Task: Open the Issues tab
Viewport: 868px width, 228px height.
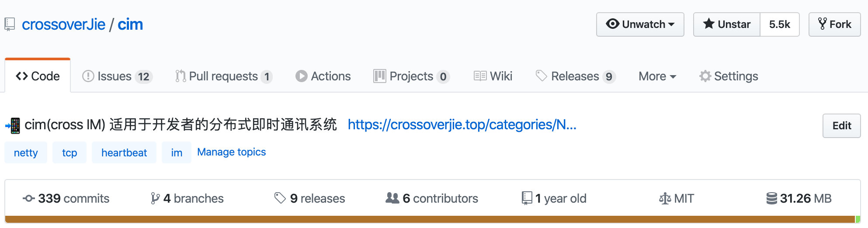Action: 117,76
